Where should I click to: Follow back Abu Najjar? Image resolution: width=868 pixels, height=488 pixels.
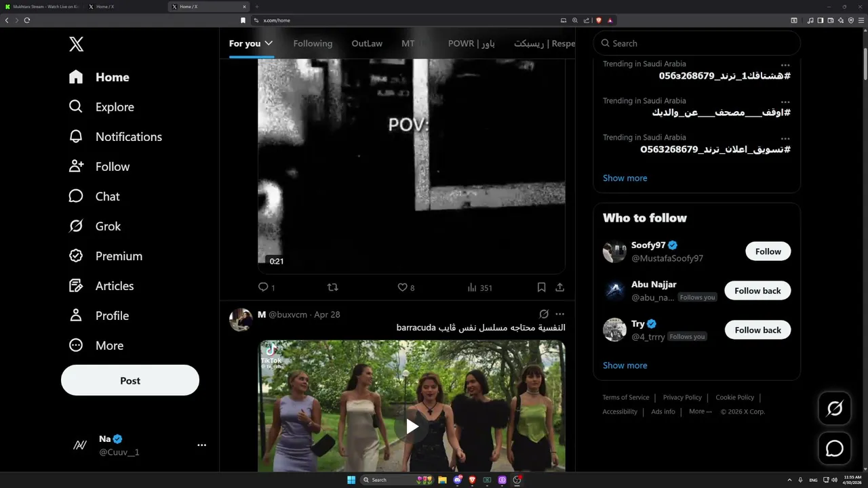757,291
